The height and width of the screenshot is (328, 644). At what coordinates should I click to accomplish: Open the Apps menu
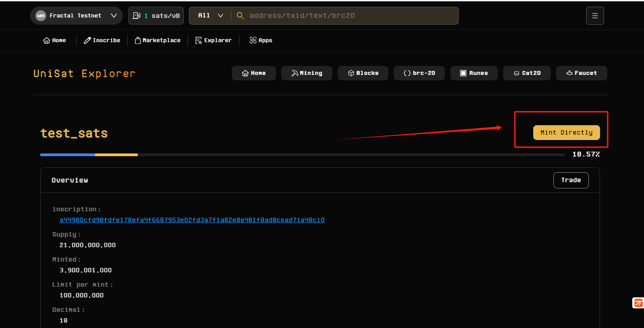pos(261,40)
